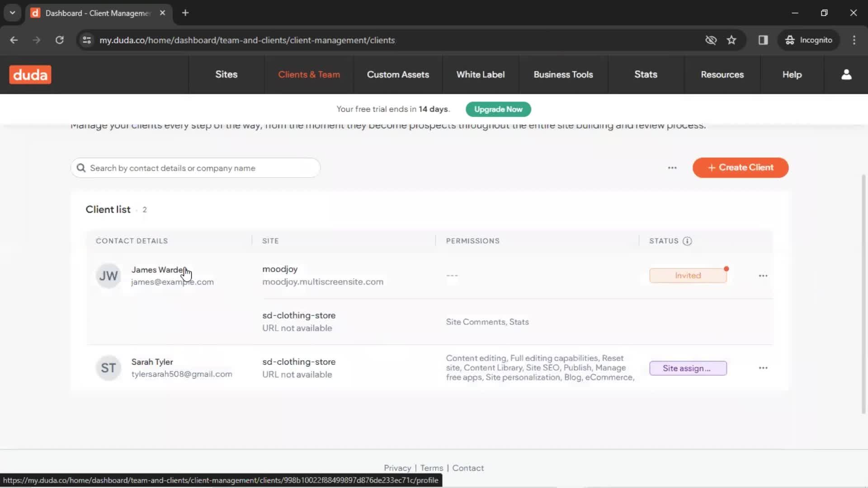
Task: Reload the page
Action: coord(59,40)
